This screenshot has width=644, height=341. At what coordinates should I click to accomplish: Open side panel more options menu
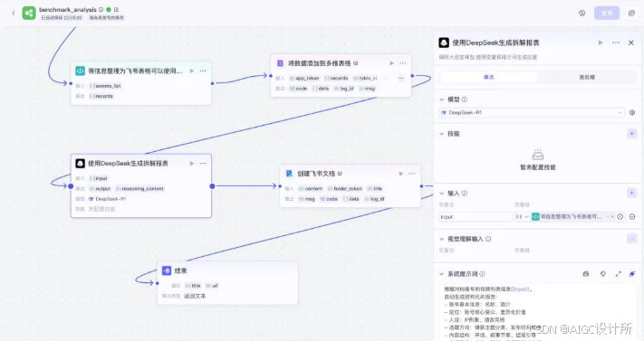(x=616, y=43)
